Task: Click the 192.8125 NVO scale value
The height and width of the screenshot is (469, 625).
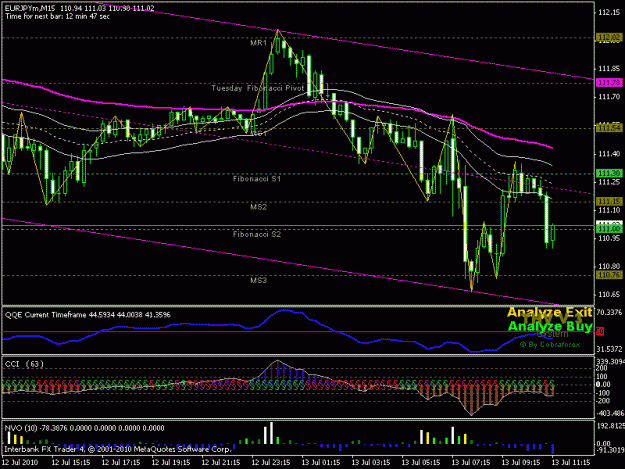Action: point(610,426)
